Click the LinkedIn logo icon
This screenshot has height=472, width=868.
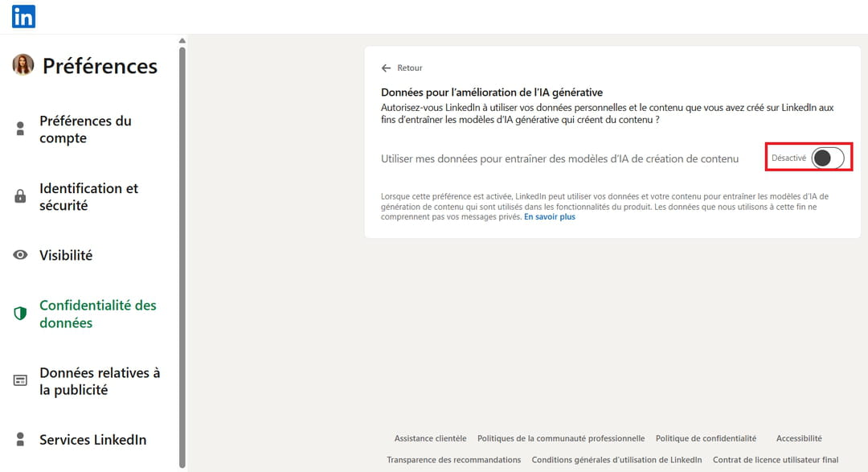(23, 16)
